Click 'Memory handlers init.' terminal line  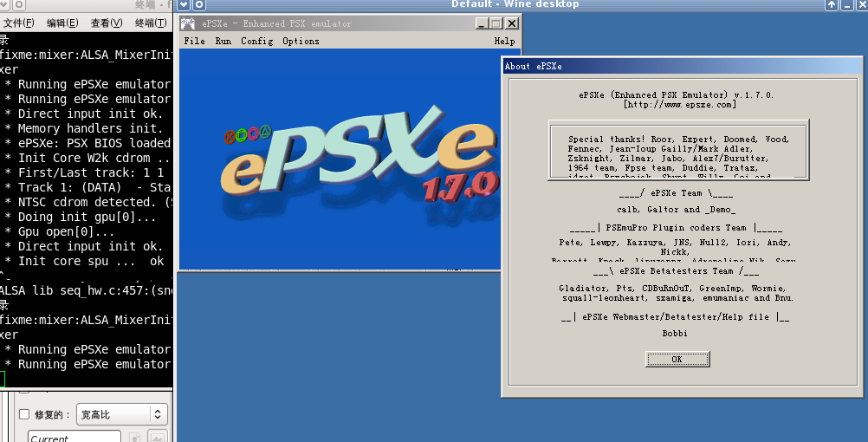pyautogui.click(x=83, y=128)
